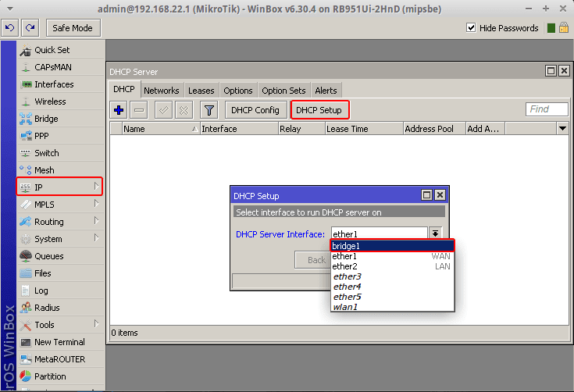Click the funnel Filter button

click(x=209, y=110)
